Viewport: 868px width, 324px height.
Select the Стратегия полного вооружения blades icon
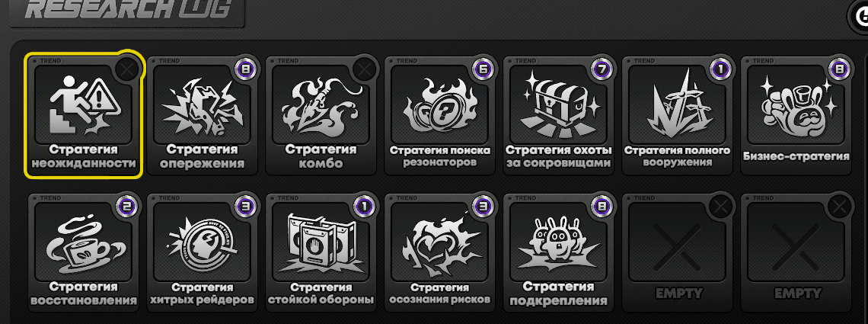click(x=676, y=104)
